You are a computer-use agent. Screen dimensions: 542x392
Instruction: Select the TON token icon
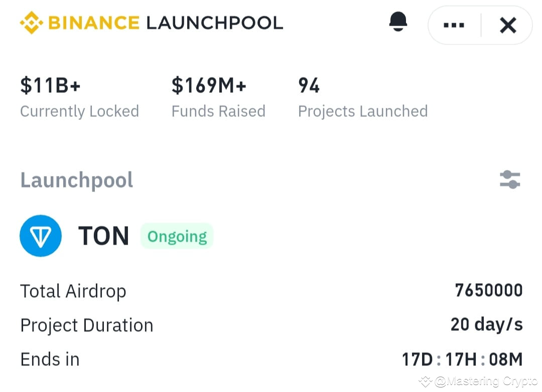click(41, 236)
